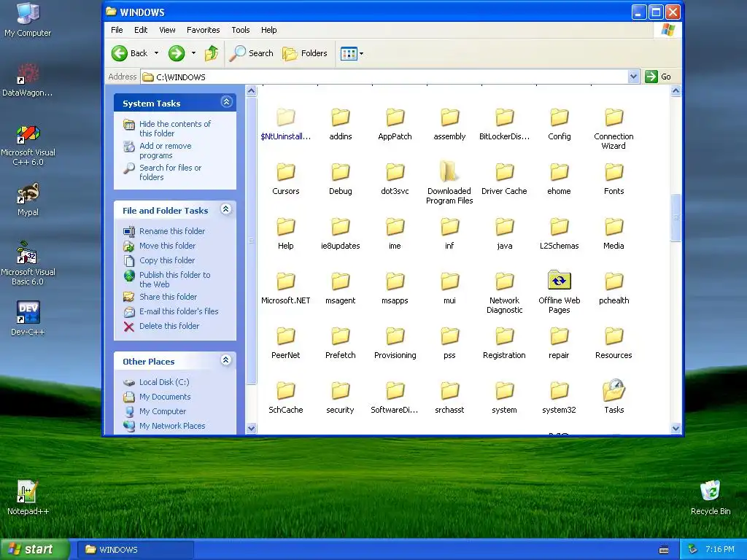Open the Edit menu

click(x=141, y=30)
